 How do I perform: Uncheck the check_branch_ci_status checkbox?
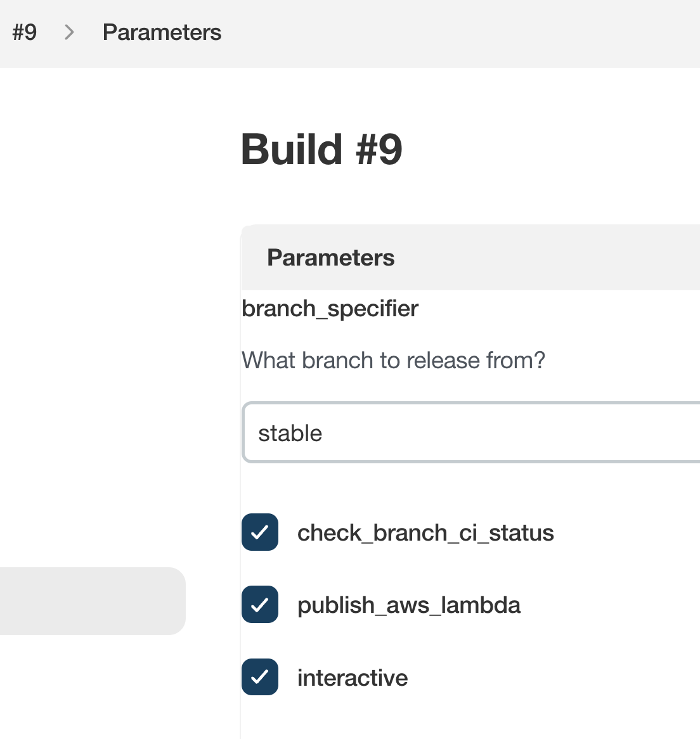[260, 532]
